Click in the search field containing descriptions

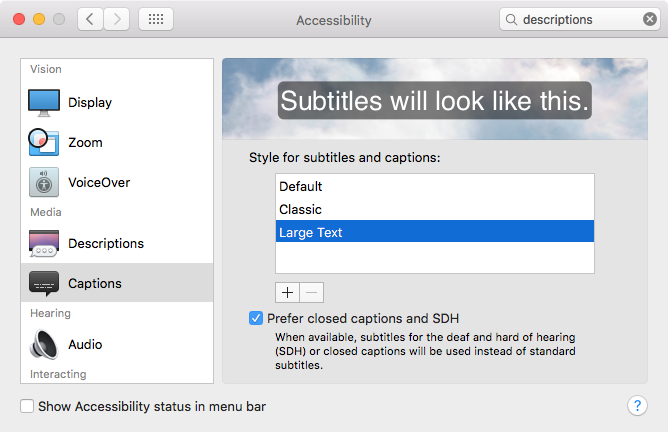coord(579,19)
